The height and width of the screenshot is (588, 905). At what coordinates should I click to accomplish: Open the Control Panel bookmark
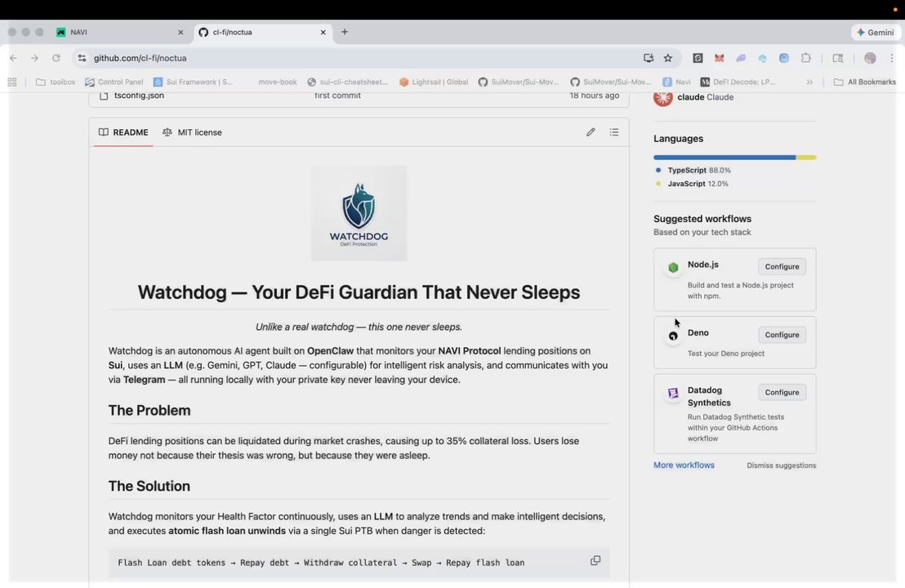114,82
